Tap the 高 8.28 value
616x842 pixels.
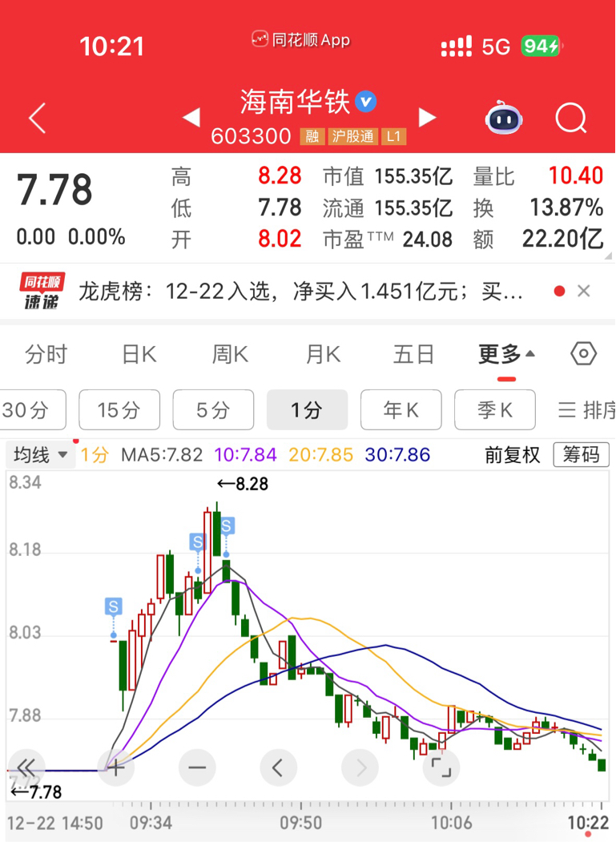[280, 176]
